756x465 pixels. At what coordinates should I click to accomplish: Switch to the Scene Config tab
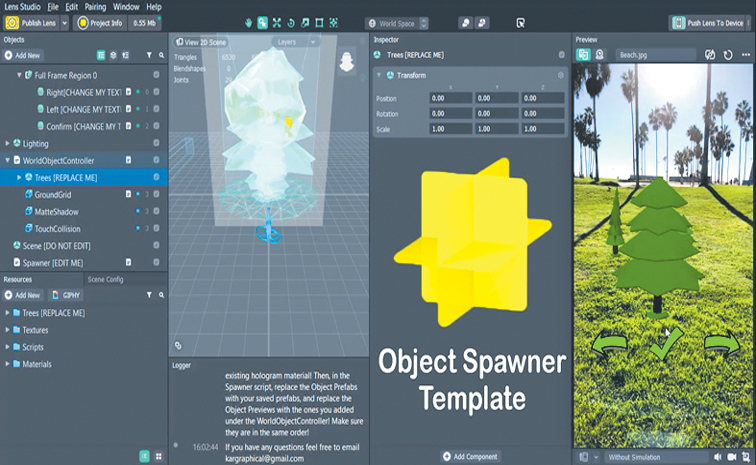(106, 279)
